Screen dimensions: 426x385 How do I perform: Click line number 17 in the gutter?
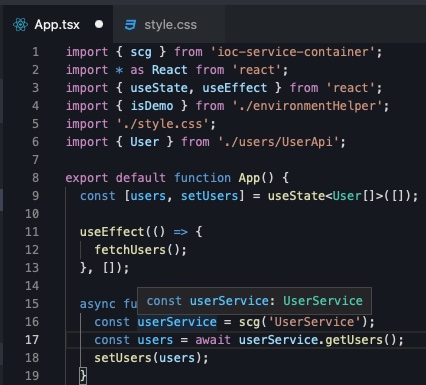point(32,340)
